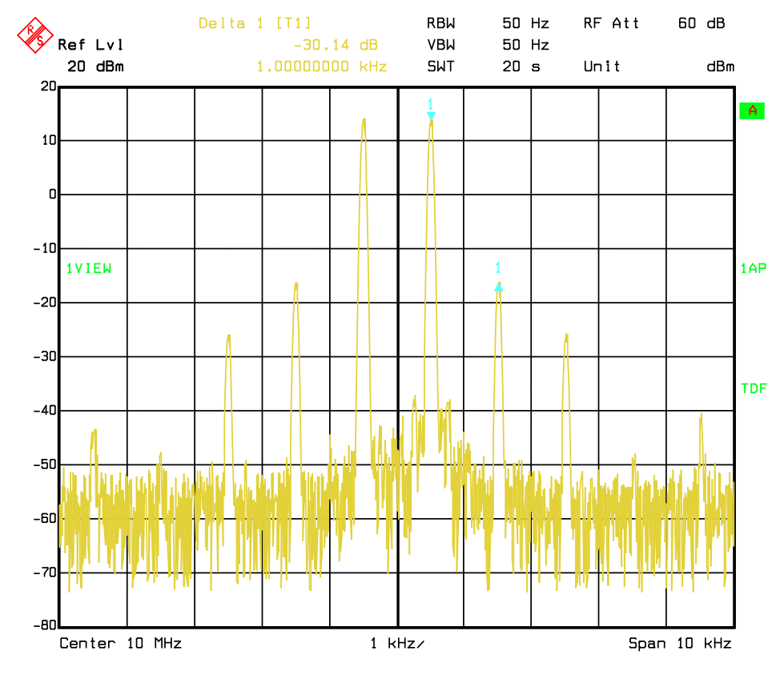Click the 1AP trace mode label

tap(754, 268)
